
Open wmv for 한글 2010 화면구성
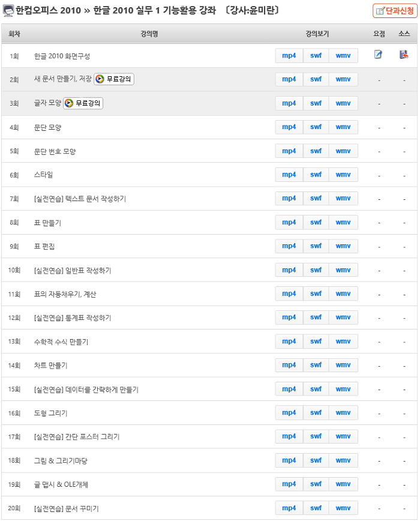[343, 55]
